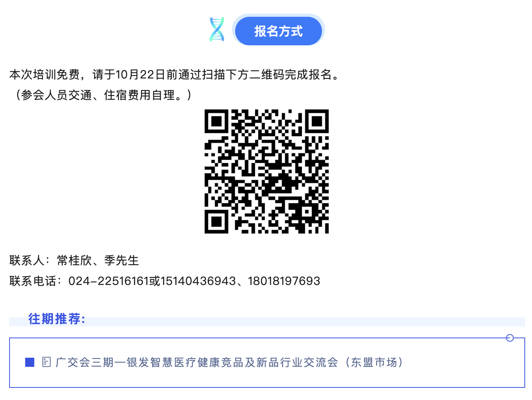Click the QR code's bottom-left finder square
This screenshot has width=532, height=400.
tap(216, 222)
